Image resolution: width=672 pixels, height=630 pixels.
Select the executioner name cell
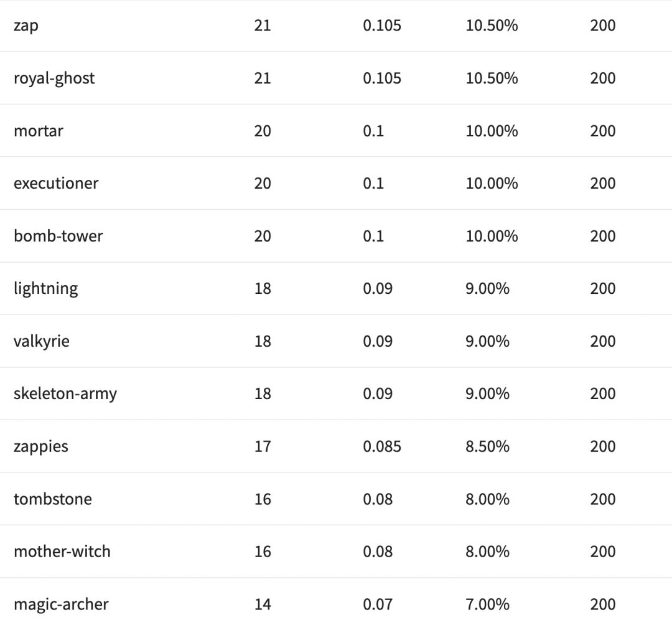[56, 183]
